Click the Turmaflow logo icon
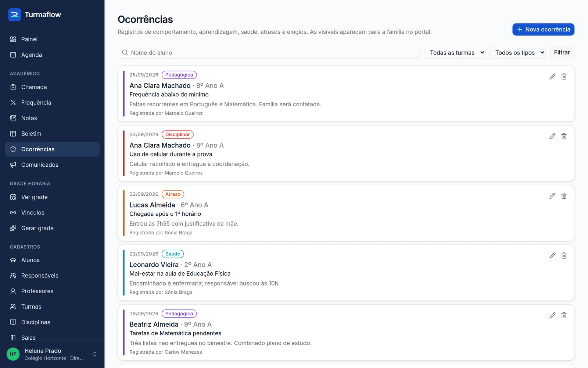Viewport: 588px width, 368px height. [15, 15]
